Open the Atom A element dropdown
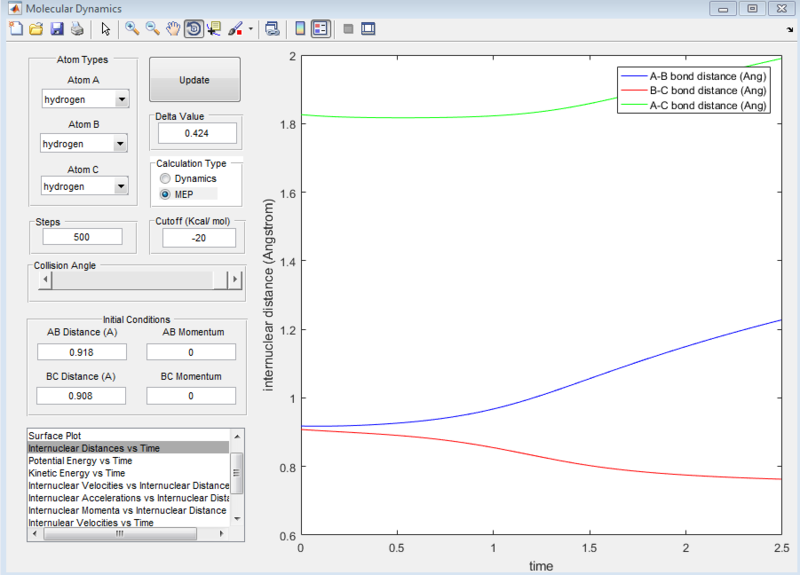Viewport: 800px width, 575px height. click(86, 99)
